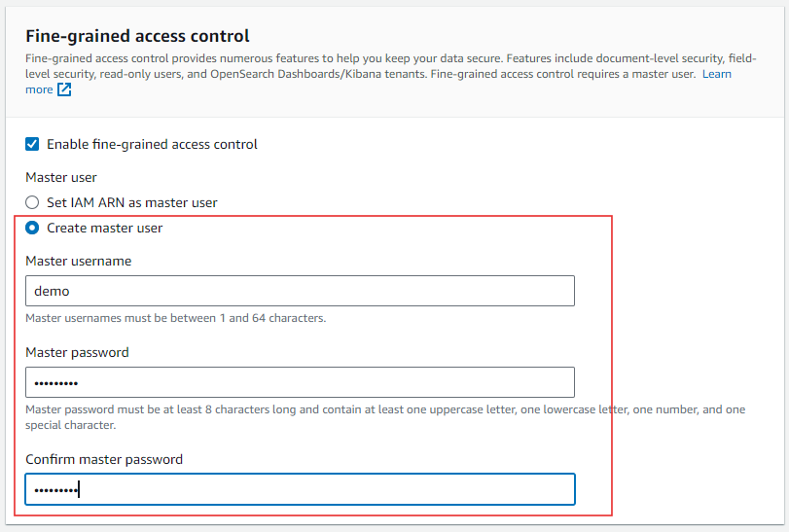Click the Master user section label
The image size is (789, 532).
coord(60,177)
